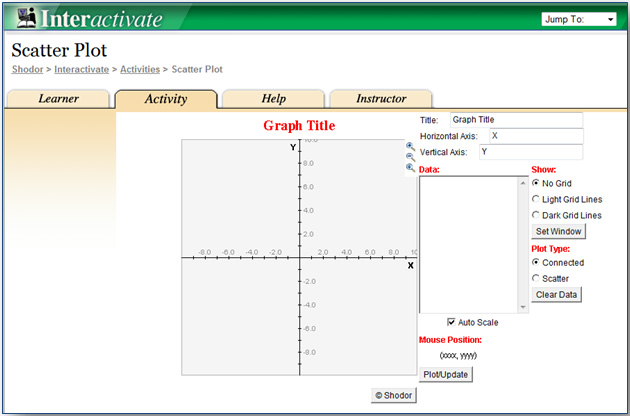Click the Data box scroll-up arrow
The image size is (630, 416).
pos(523,183)
